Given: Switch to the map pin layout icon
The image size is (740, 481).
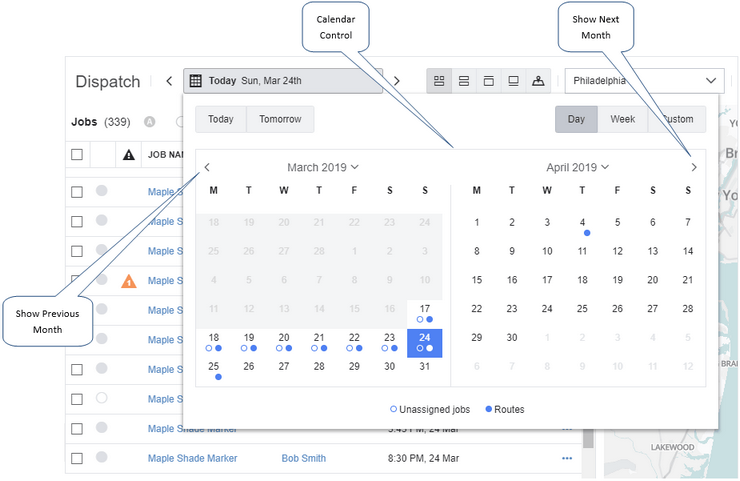Looking at the screenshot, I should [x=538, y=81].
